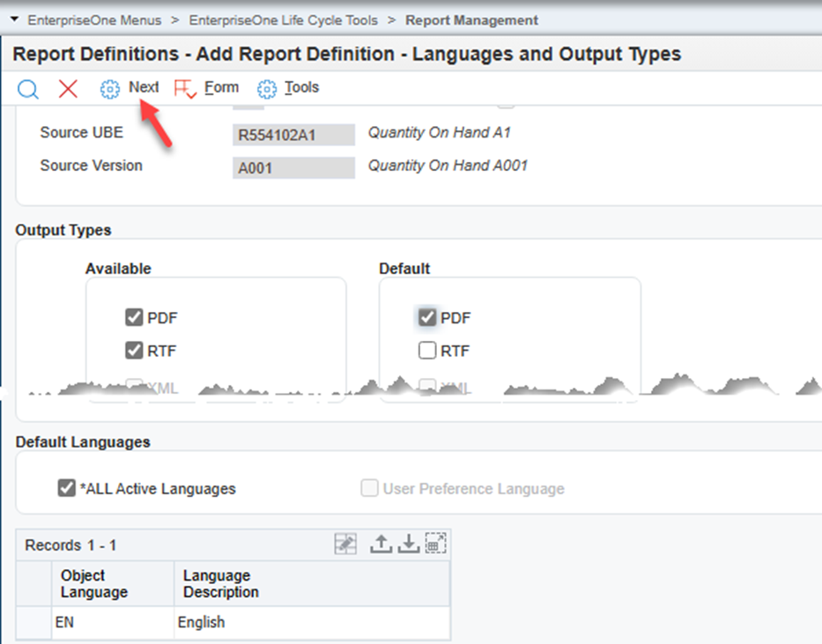Check the Default RTF output type
Screen dimensions: 822x644
click(427, 350)
